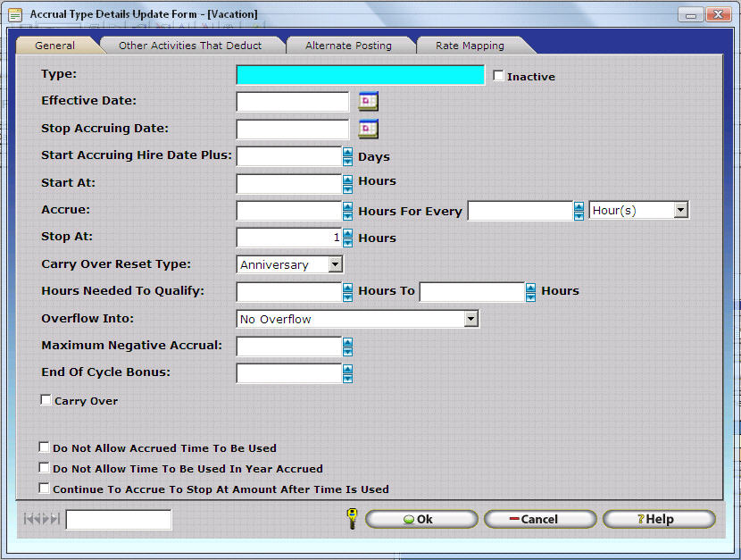Viewport: 741px width, 560px height.
Task: Click the form icon in title bar
Action: pos(15,14)
